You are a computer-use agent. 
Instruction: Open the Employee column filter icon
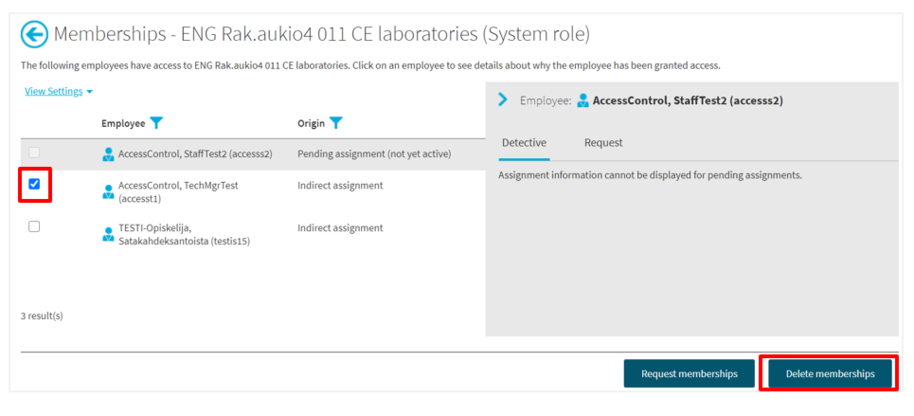pyautogui.click(x=157, y=123)
